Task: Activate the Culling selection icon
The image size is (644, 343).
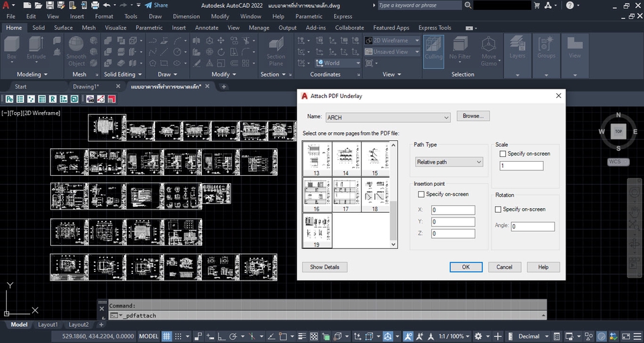Action: click(433, 45)
